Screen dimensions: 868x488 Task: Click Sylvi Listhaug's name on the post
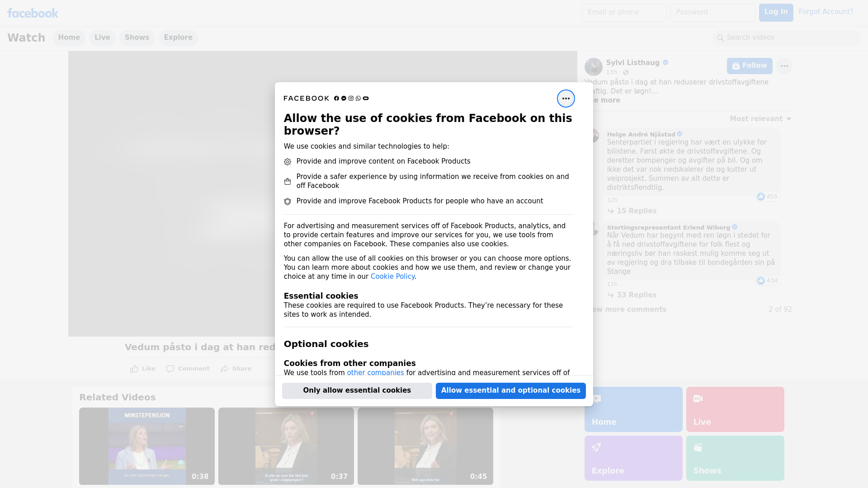pos(632,63)
